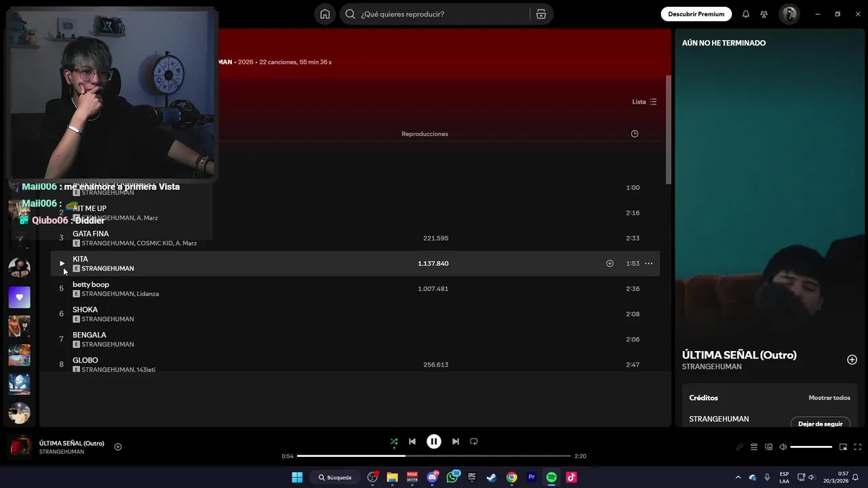Open STRANGEHUMAN artist in now playing panel
Screen dimensions: 868x488
click(x=712, y=367)
